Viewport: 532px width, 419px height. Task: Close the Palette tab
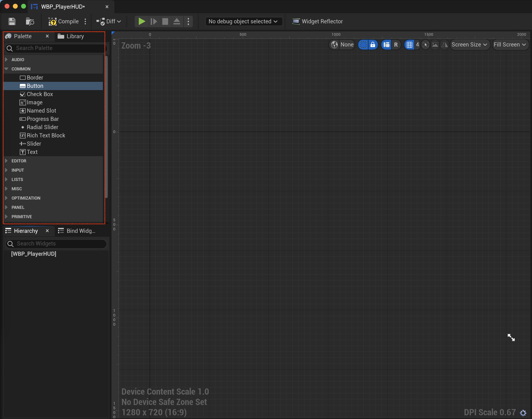[x=47, y=36]
